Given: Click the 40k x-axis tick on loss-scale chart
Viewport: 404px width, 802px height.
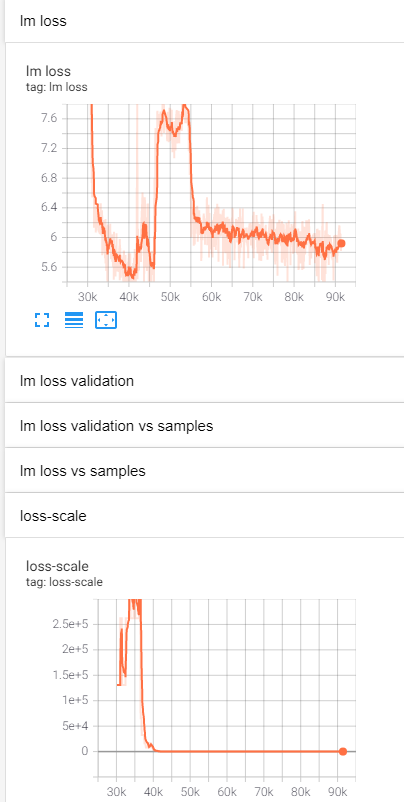Looking at the screenshot, I should [x=153, y=792].
